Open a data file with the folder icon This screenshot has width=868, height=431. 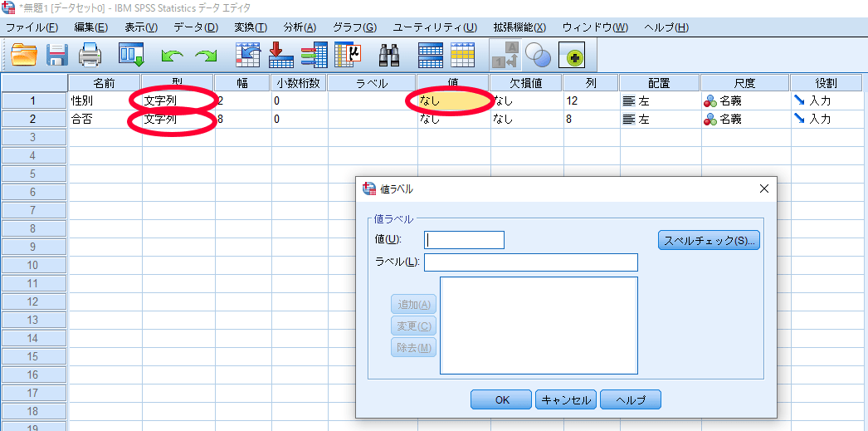point(24,55)
